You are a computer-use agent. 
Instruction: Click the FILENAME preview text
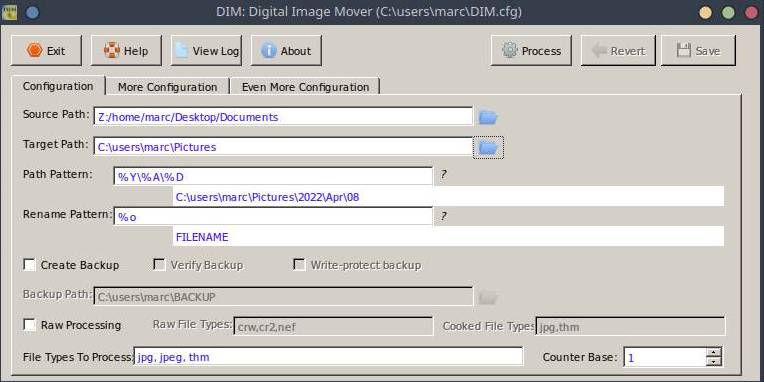[202, 237]
